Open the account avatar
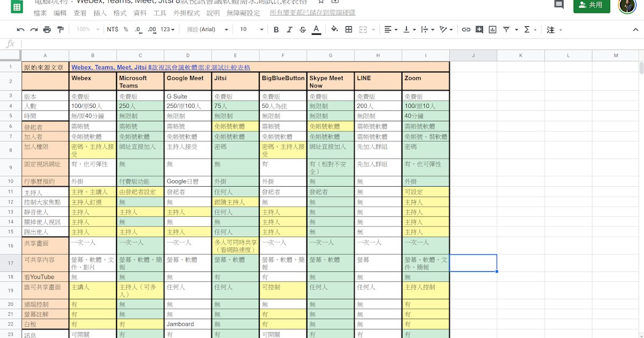The height and width of the screenshot is (338, 644). [x=626, y=5]
